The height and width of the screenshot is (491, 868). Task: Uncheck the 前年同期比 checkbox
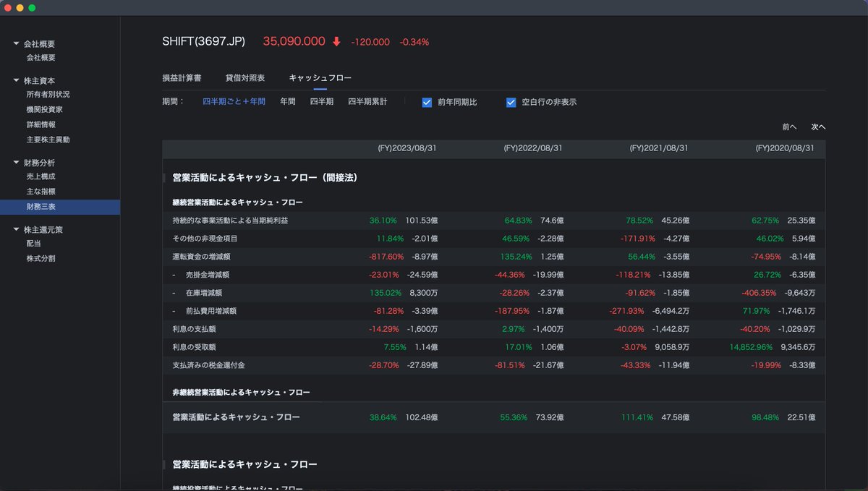click(427, 103)
